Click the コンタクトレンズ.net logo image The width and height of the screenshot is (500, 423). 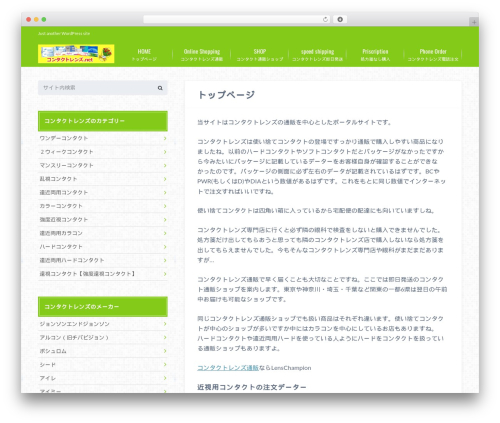tap(76, 54)
